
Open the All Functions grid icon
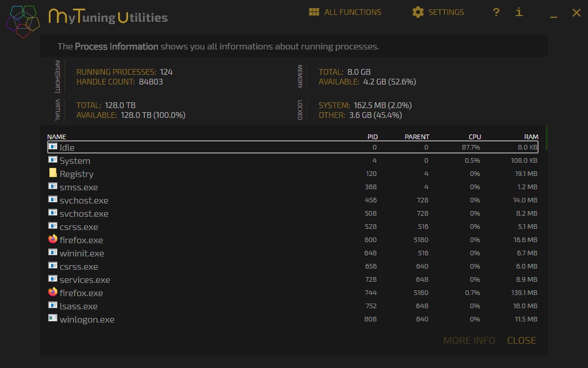314,12
